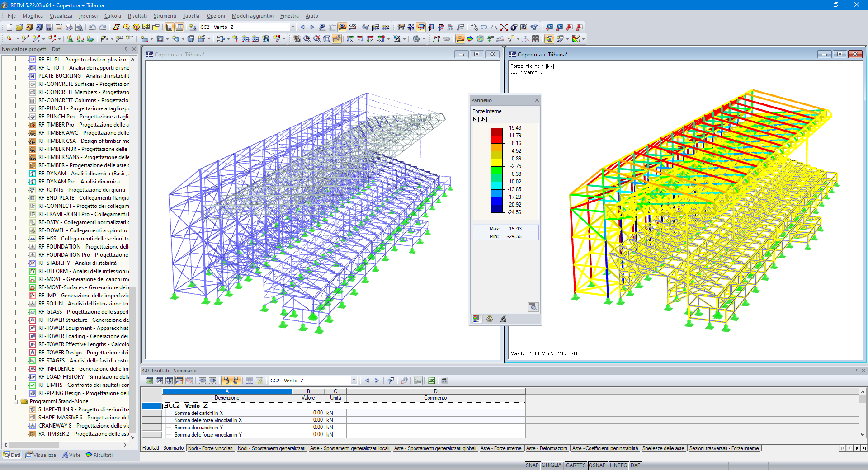Screen dimensions: 868x470
Task: Click the dark blue -24.56 legend swatch
Action: click(497, 209)
